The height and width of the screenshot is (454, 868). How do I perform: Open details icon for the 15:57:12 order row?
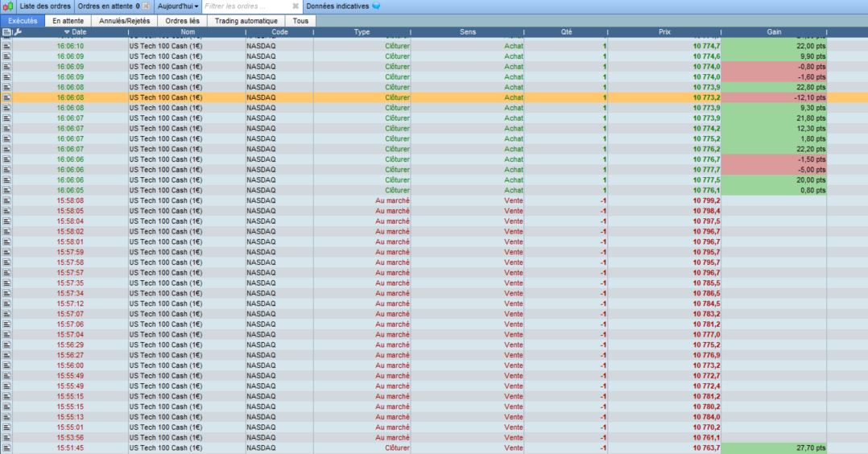coord(6,303)
